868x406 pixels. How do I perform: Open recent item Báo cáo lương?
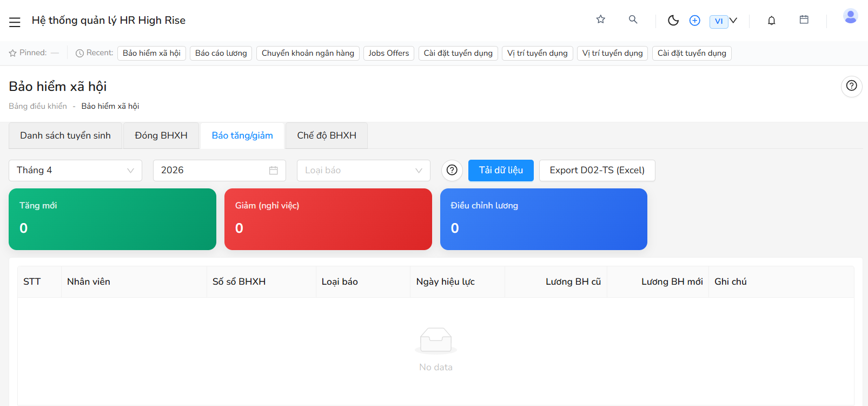pyautogui.click(x=221, y=53)
